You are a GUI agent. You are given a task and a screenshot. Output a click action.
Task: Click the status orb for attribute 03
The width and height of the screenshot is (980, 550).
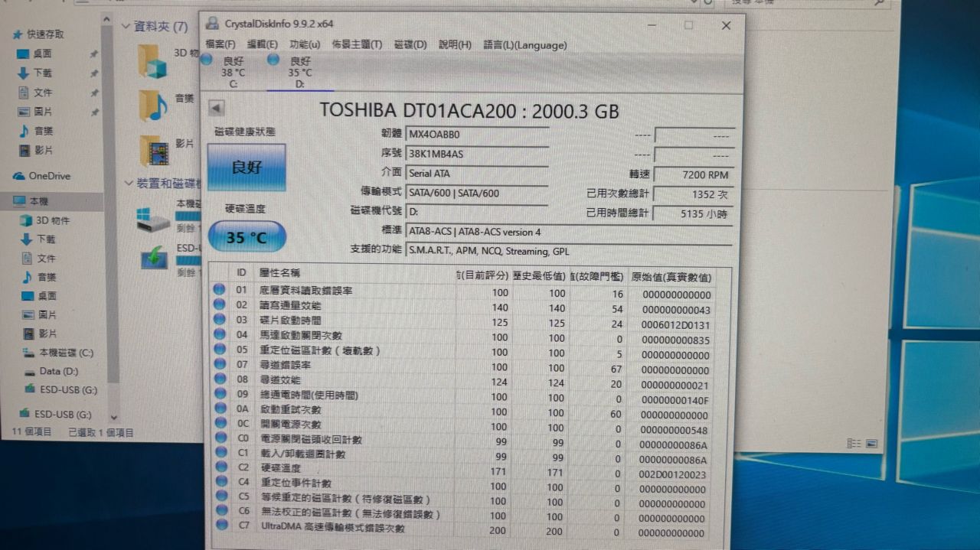click(220, 319)
